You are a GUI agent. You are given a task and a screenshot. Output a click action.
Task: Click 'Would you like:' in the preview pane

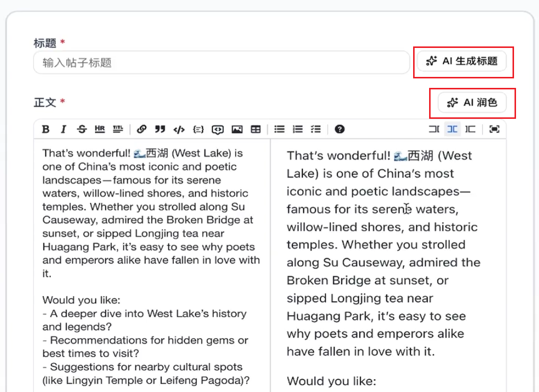tap(332, 381)
